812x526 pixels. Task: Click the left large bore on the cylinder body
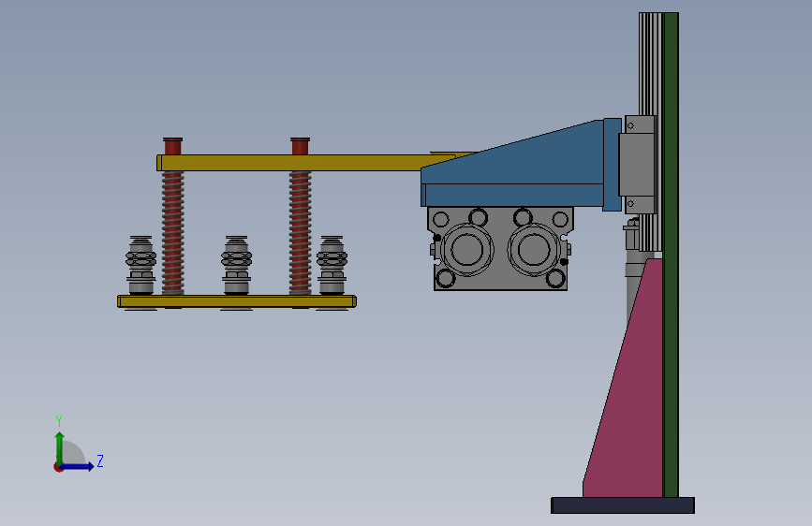(466, 250)
